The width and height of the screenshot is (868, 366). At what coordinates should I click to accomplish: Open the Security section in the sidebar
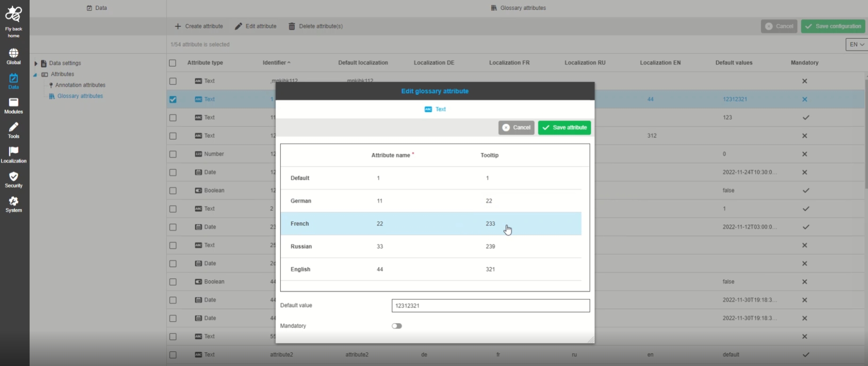[x=14, y=180]
